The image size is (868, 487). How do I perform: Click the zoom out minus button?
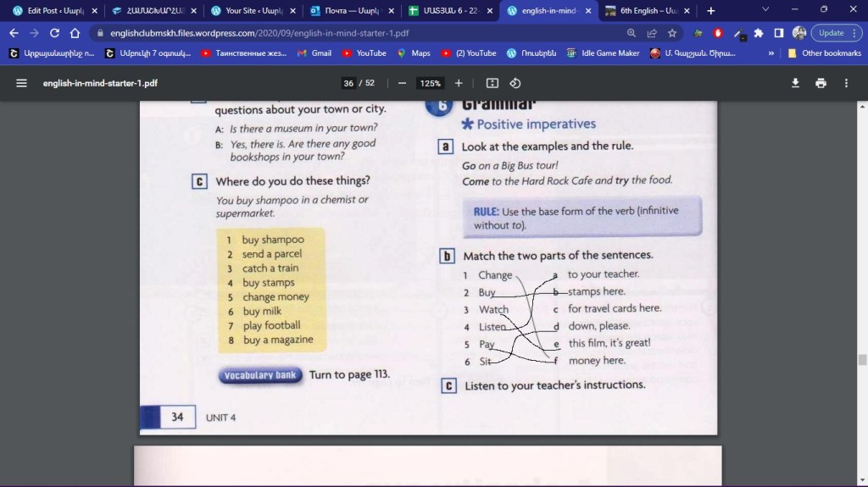402,83
